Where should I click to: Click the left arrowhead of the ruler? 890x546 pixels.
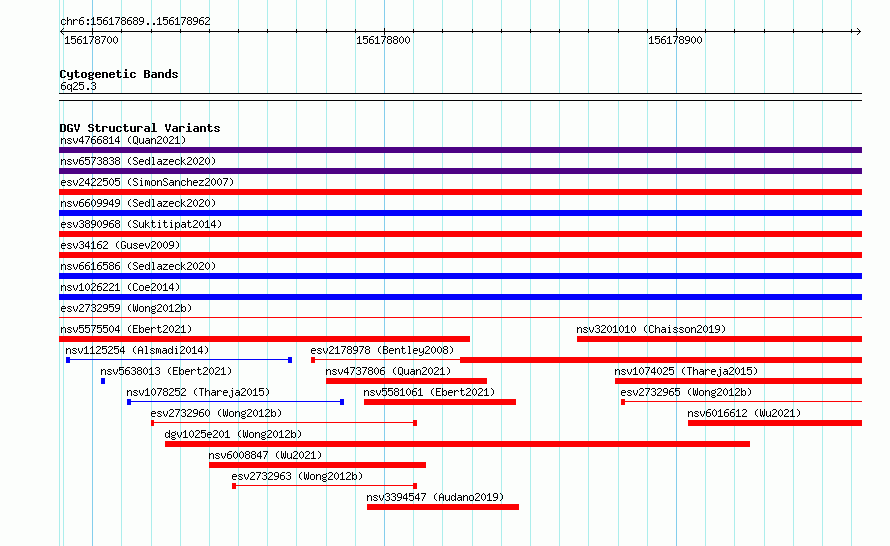click(x=62, y=31)
